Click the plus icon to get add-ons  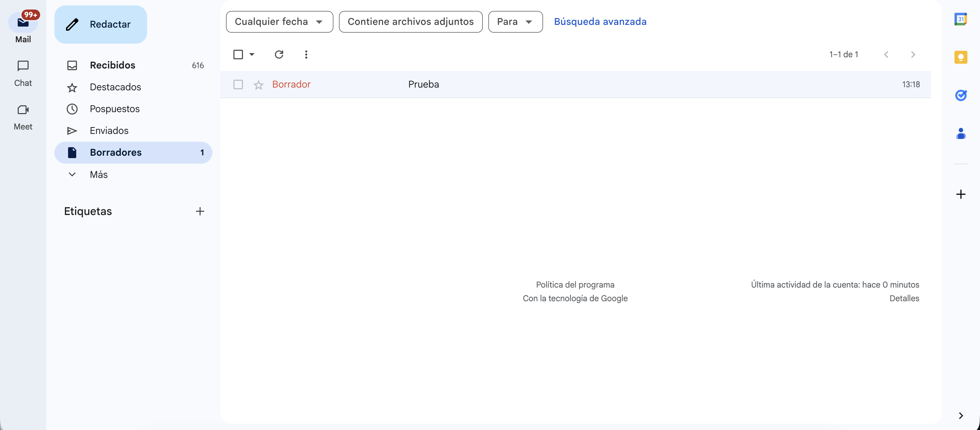(960, 194)
